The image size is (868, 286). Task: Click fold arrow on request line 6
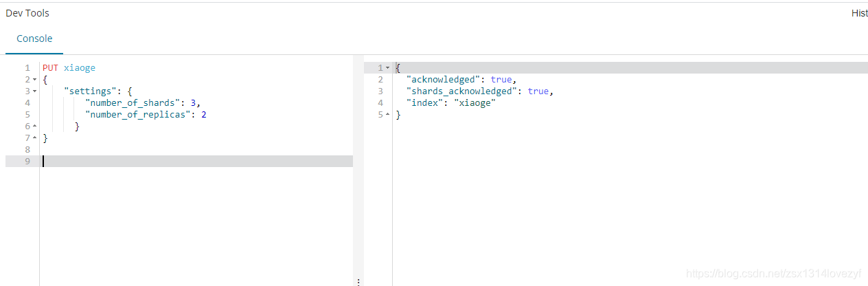pyautogui.click(x=35, y=126)
